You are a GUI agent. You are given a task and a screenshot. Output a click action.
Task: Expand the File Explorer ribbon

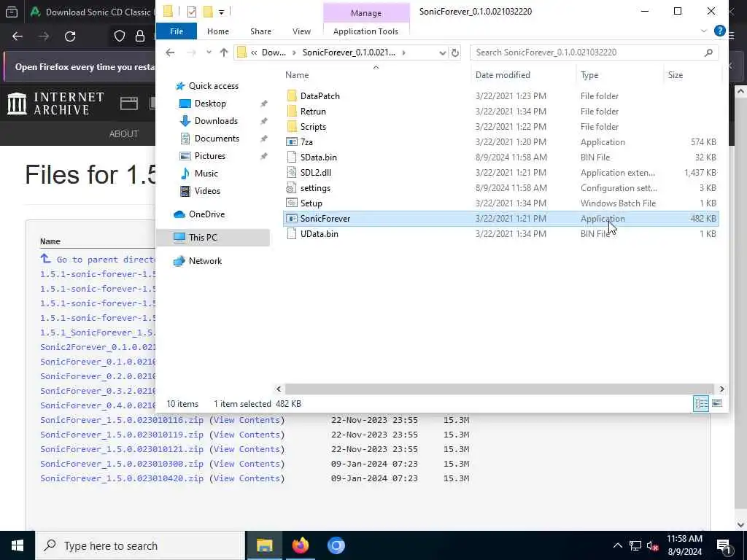click(704, 31)
